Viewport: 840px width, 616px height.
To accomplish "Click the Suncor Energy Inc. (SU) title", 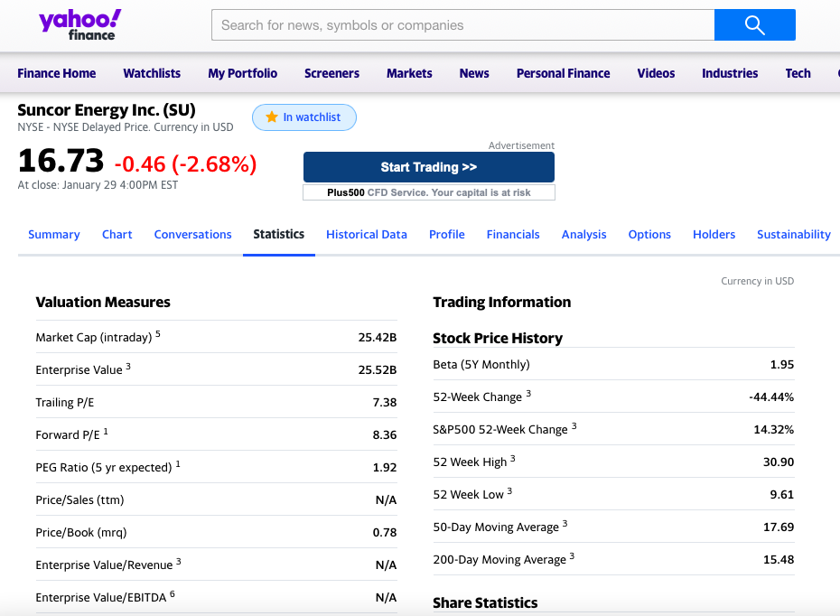I will [107, 110].
